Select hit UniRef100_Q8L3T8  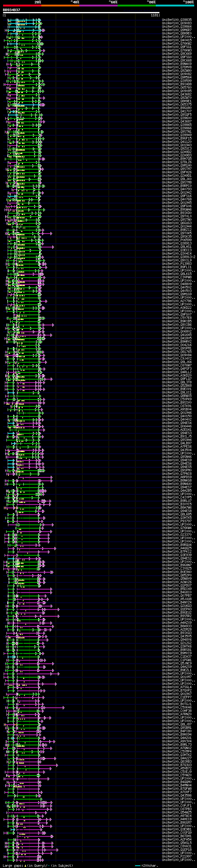click(177, 382)
